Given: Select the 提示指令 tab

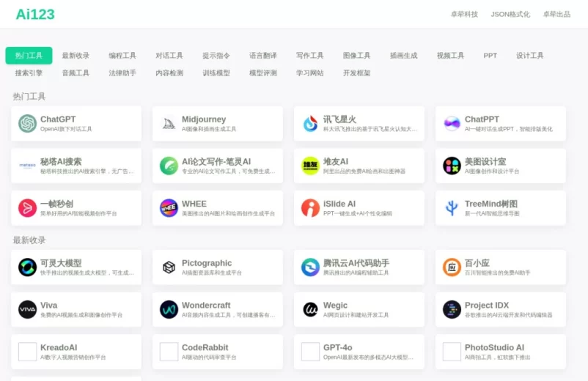Looking at the screenshot, I should [216, 56].
